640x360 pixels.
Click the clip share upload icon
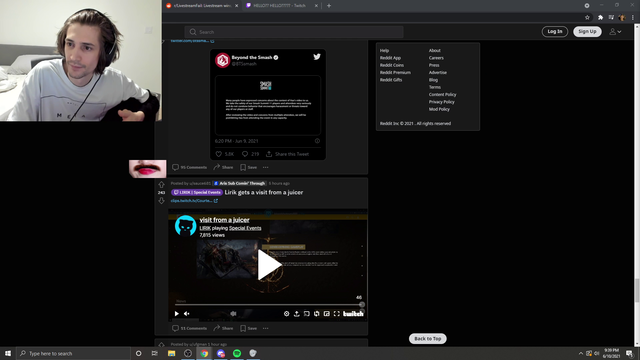coord(297,313)
